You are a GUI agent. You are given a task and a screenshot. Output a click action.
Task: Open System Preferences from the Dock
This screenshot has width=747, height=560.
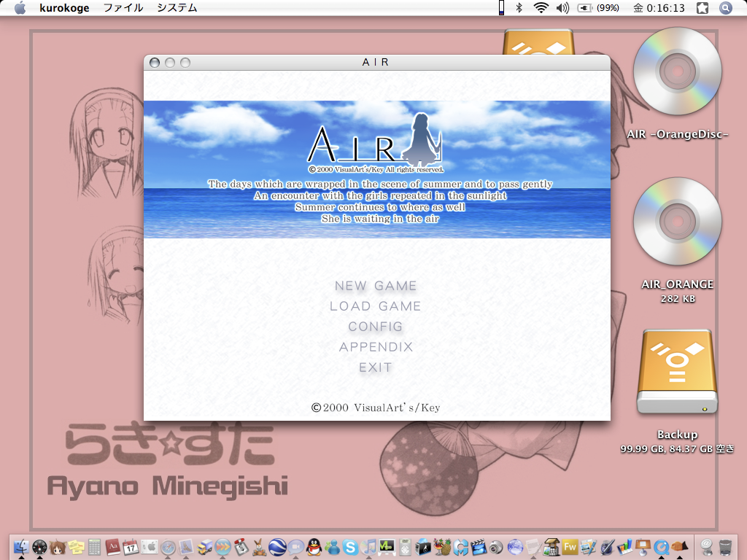(x=149, y=547)
